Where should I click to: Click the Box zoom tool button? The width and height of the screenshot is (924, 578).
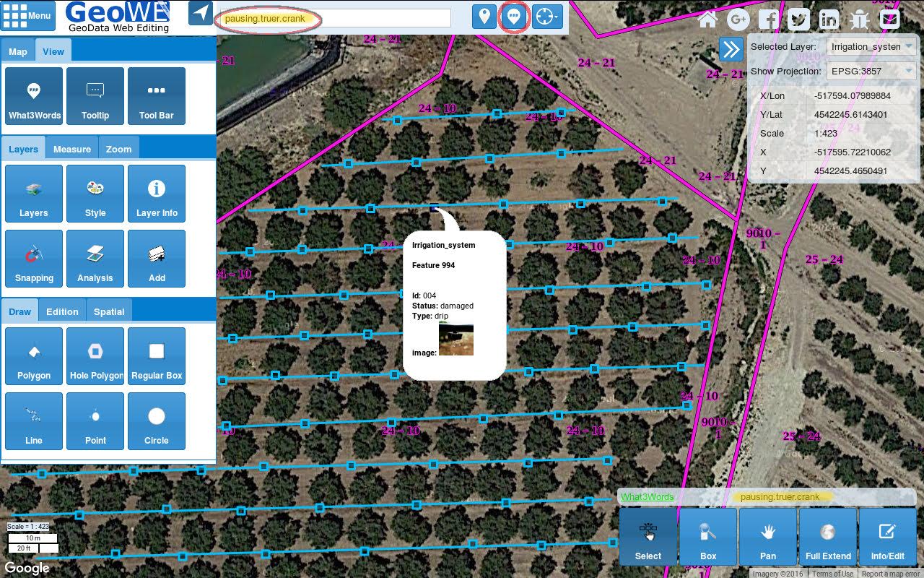(x=708, y=537)
